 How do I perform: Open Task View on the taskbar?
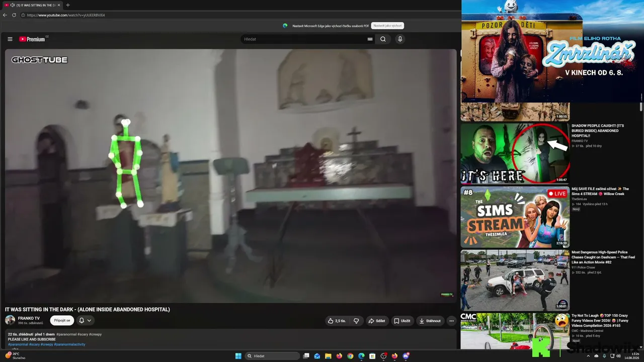(306, 356)
